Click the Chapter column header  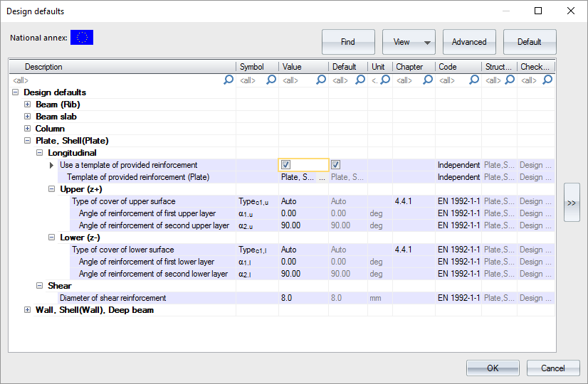409,67
